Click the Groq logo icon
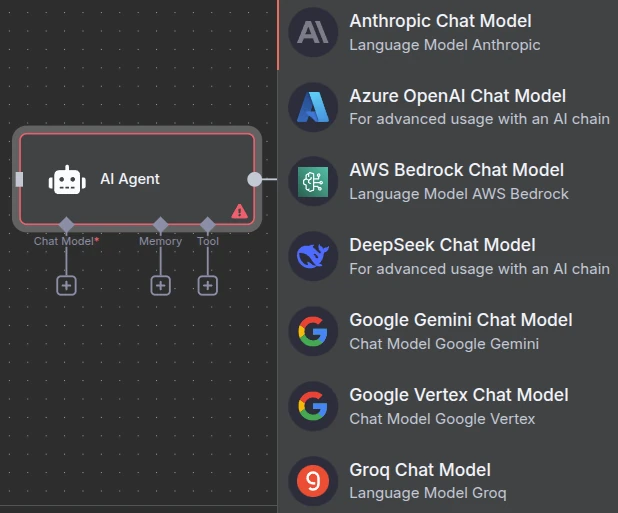Screen dimensions: 618x513 (313, 481)
